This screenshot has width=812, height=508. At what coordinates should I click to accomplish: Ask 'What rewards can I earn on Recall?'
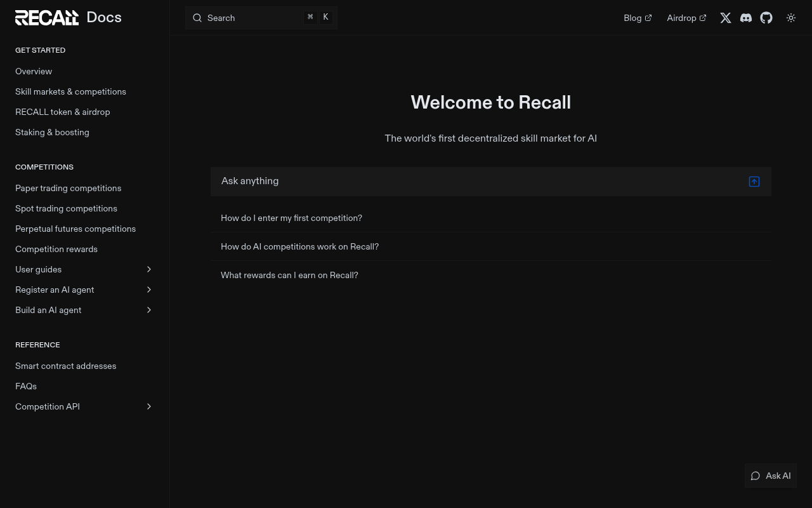click(x=491, y=275)
